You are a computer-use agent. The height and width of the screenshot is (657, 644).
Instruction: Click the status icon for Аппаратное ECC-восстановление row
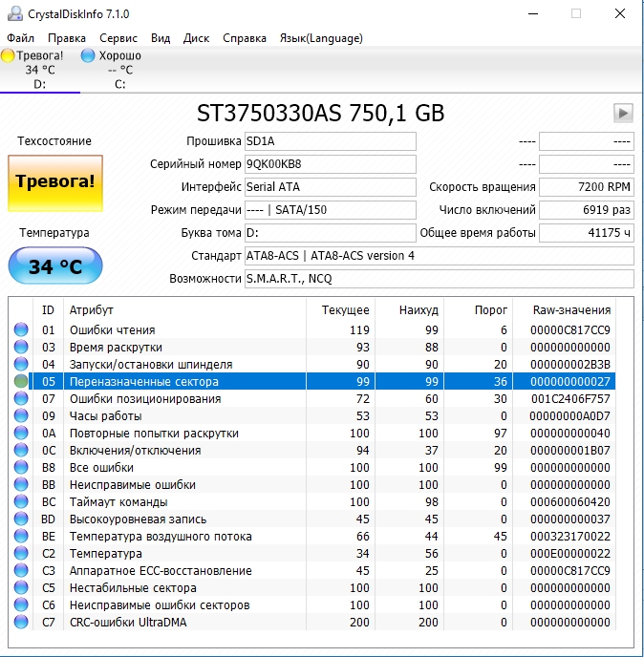21,570
